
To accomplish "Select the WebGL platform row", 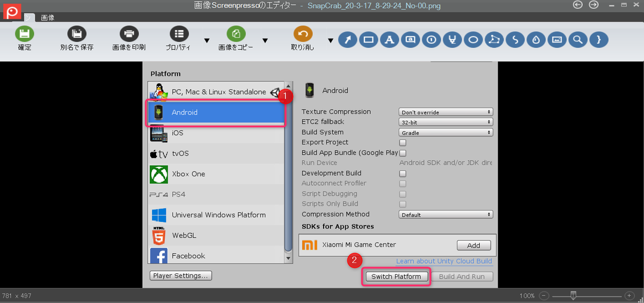I will (216, 235).
